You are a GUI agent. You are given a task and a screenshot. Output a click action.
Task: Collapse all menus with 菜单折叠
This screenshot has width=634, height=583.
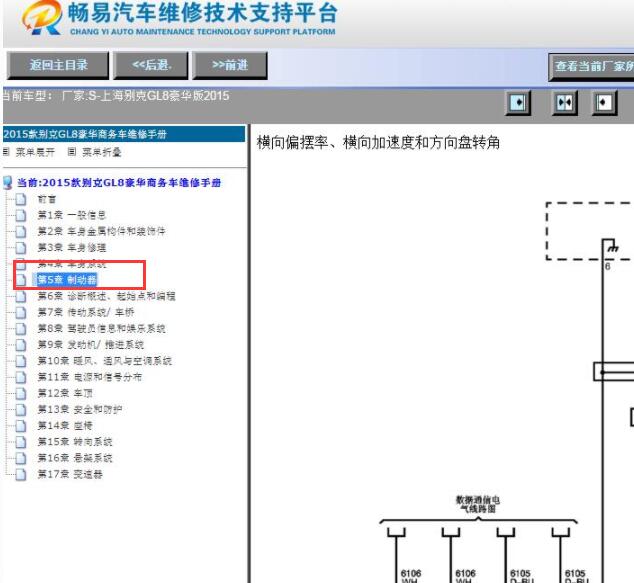click(101, 152)
